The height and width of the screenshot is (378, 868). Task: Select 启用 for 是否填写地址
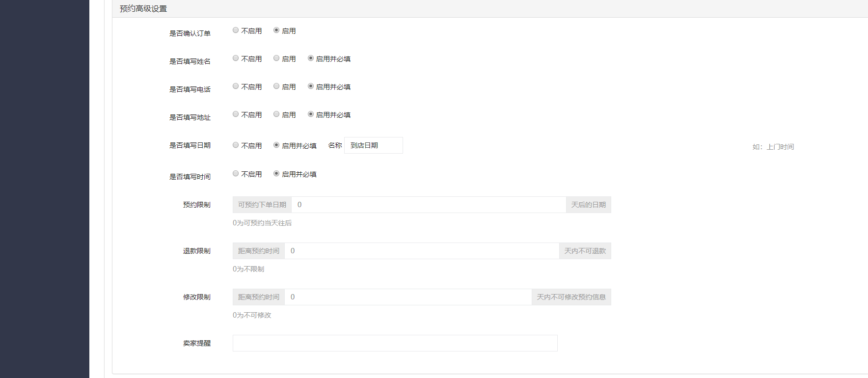[x=276, y=114]
